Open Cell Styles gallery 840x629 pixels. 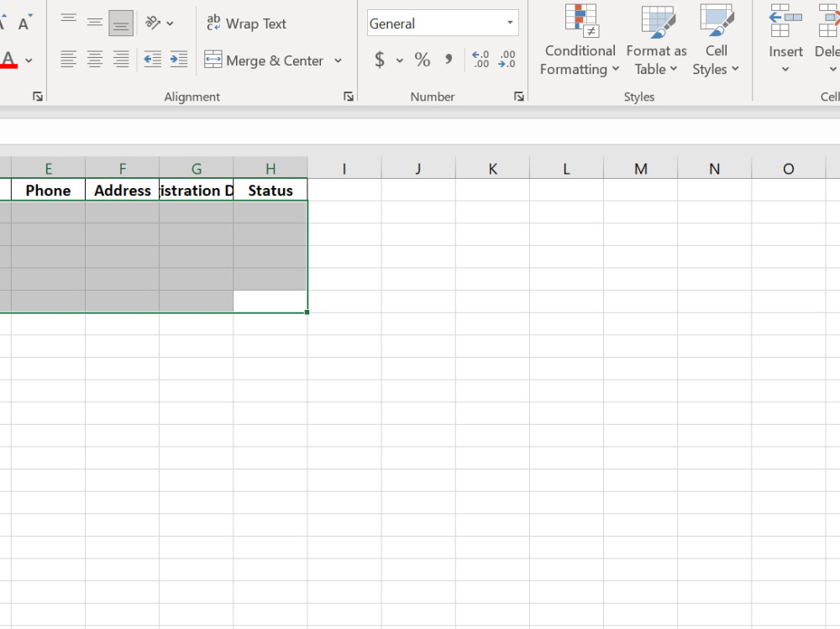pyautogui.click(x=716, y=40)
